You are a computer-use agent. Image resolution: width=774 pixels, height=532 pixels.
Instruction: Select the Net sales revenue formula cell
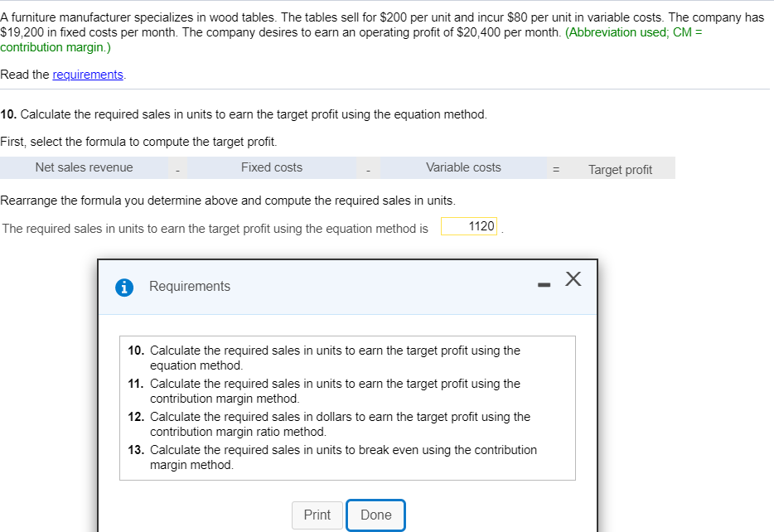click(84, 167)
